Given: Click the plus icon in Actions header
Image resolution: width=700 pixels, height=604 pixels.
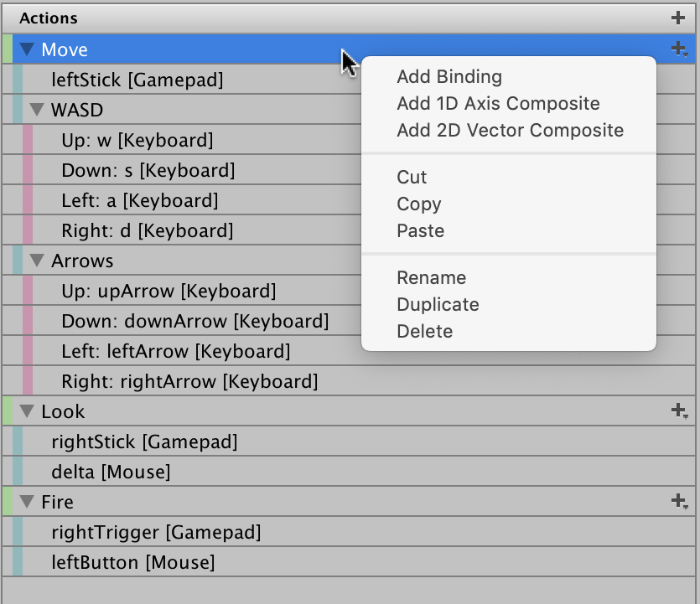Looking at the screenshot, I should pyautogui.click(x=678, y=18).
